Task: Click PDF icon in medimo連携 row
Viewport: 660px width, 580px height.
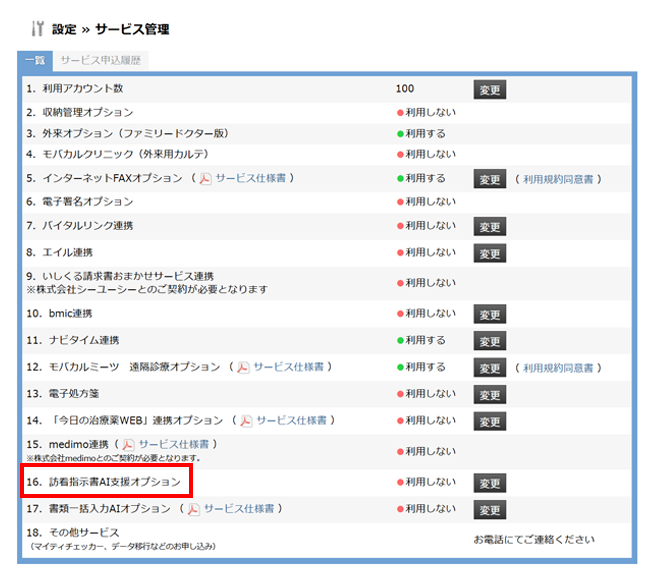Action: 128,444
